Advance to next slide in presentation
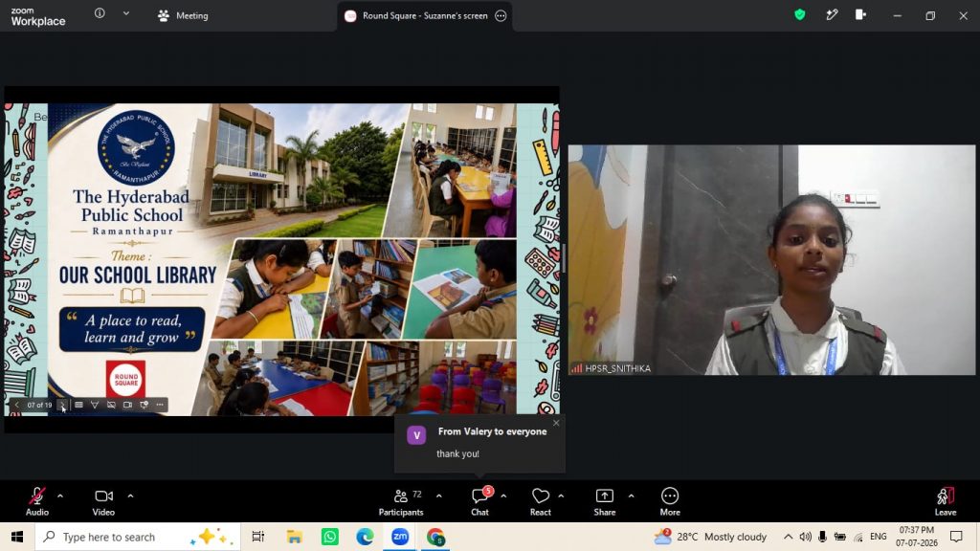The height and width of the screenshot is (551, 980). pyautogui.click(x=62, y=405)
